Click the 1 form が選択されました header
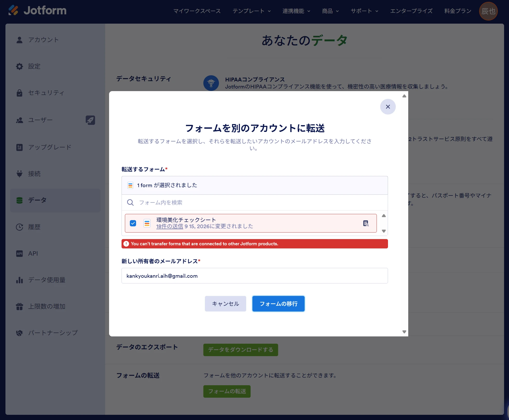 pyautogui.click(x=254, y=185)
